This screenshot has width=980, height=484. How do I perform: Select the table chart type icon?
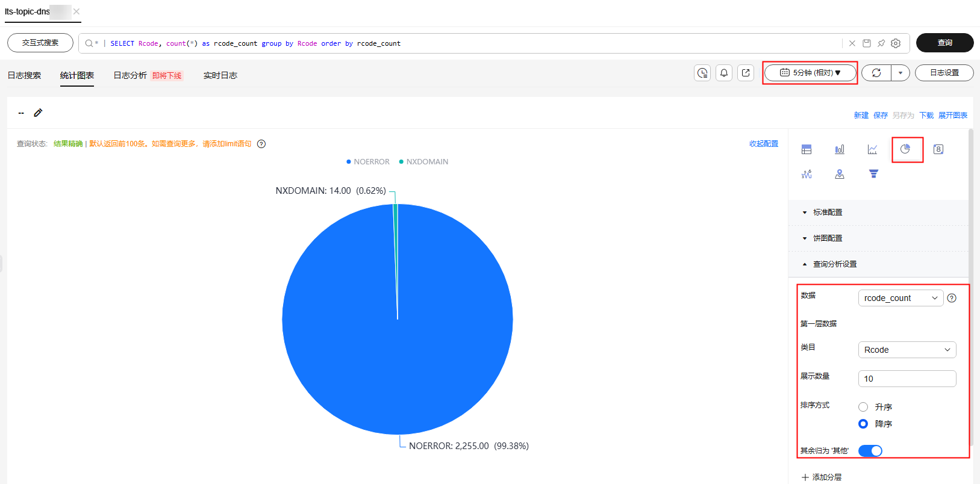point(807,149)
